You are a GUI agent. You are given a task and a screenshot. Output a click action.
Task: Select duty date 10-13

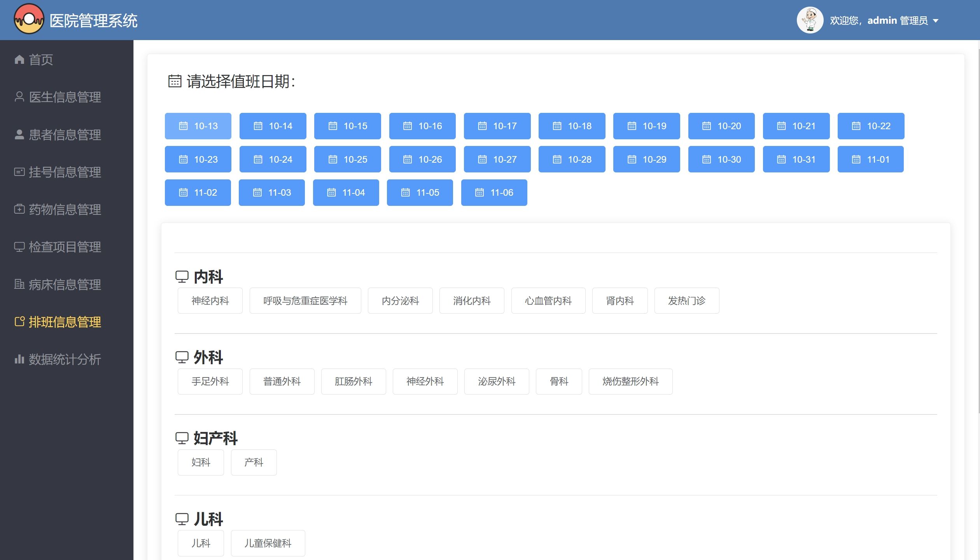pyautogui.click(x=198, y=126)
